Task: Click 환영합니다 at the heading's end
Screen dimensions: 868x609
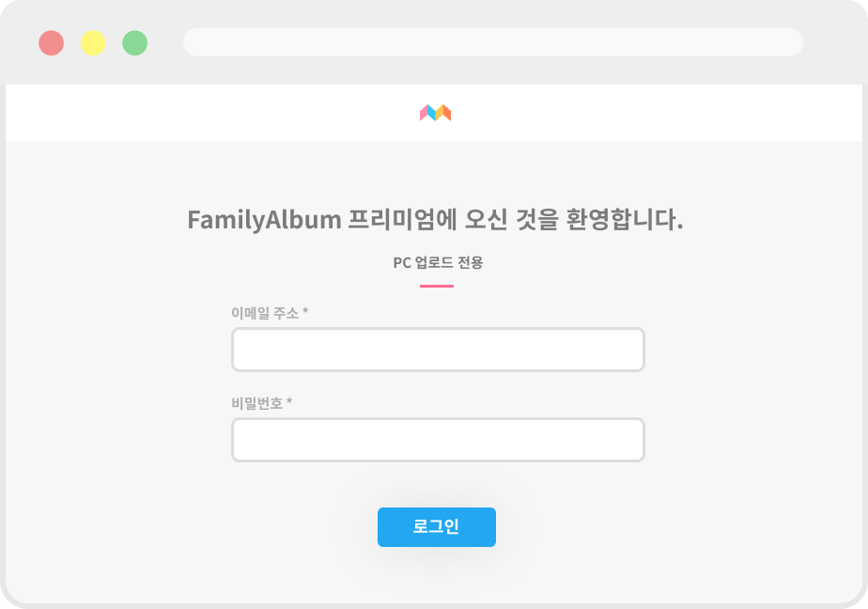Action: point(624,220)
